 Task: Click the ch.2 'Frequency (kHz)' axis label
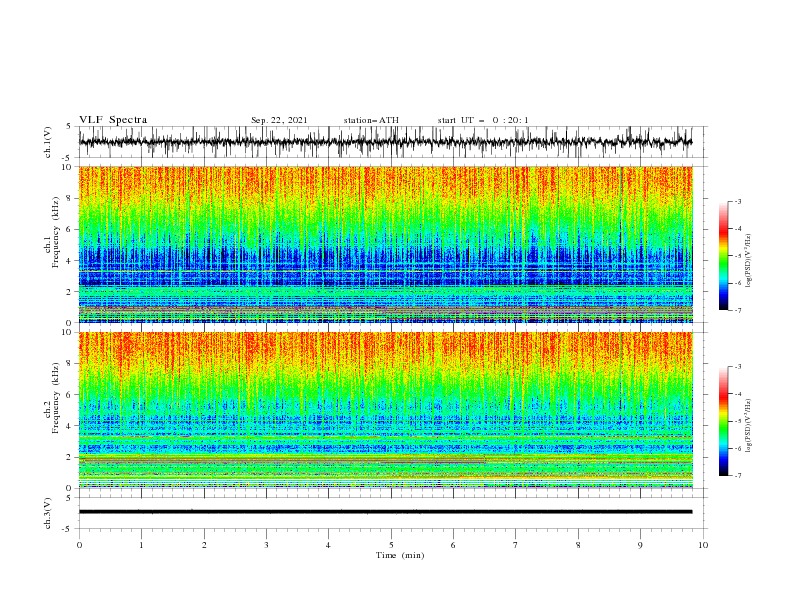(56, 397)
